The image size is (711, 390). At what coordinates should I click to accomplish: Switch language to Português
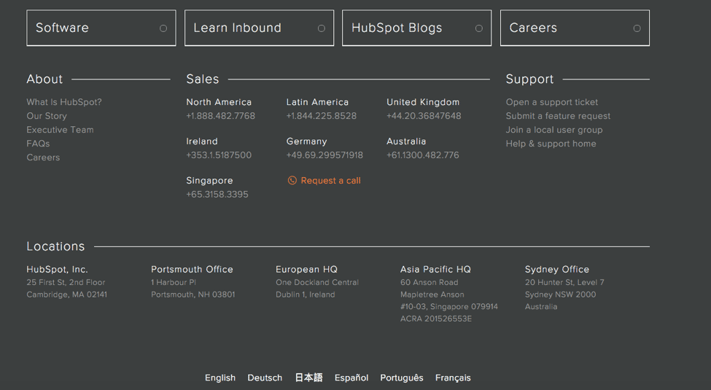tap(402, 378)
